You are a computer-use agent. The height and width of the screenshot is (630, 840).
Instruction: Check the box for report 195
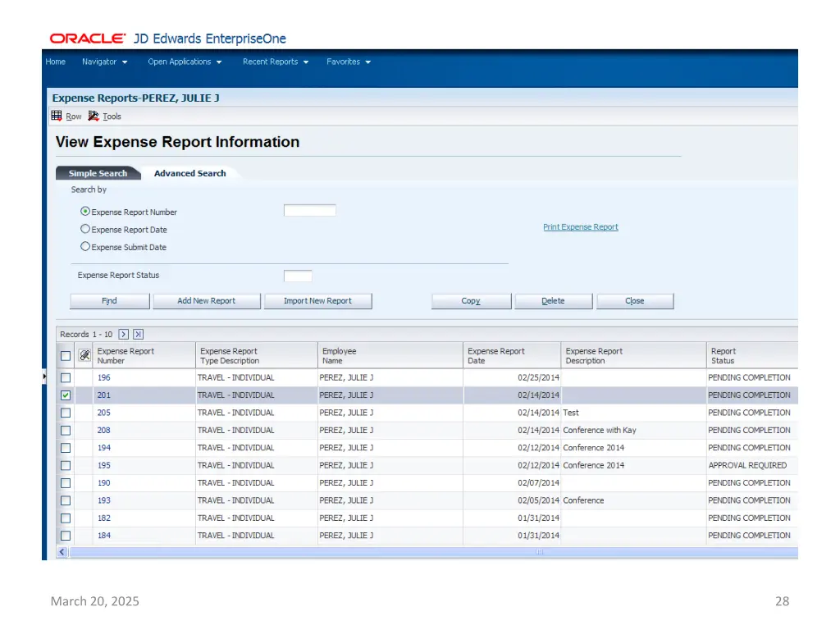pyautogui.click(x=66, y=466)
